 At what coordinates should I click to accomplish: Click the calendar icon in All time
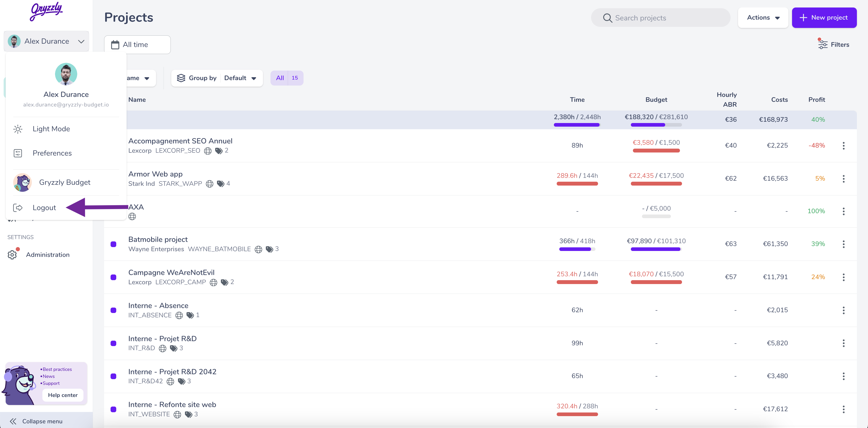point(115,45)
